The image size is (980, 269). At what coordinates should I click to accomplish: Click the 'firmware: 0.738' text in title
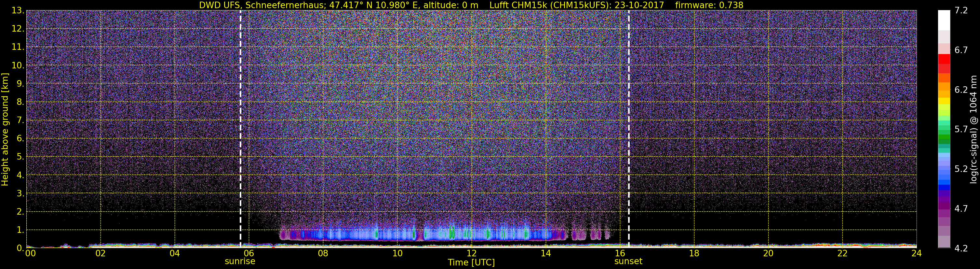pyautogui.click(x=709, y=5)
